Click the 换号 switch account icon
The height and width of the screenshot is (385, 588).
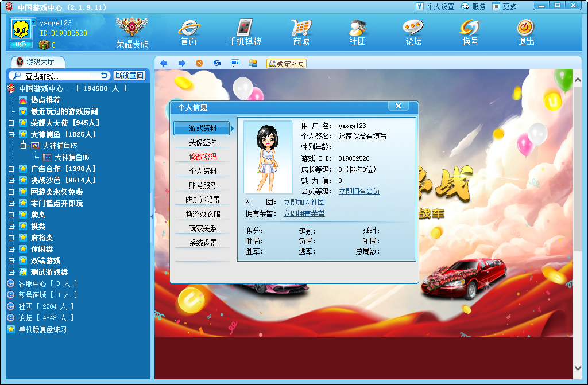click(x=470, y=33)
